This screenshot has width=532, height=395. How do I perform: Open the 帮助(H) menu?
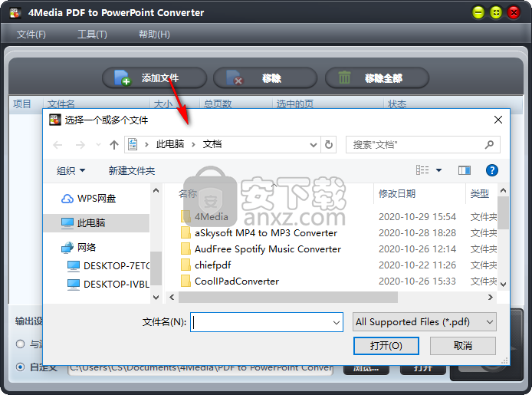coord(154,35)
